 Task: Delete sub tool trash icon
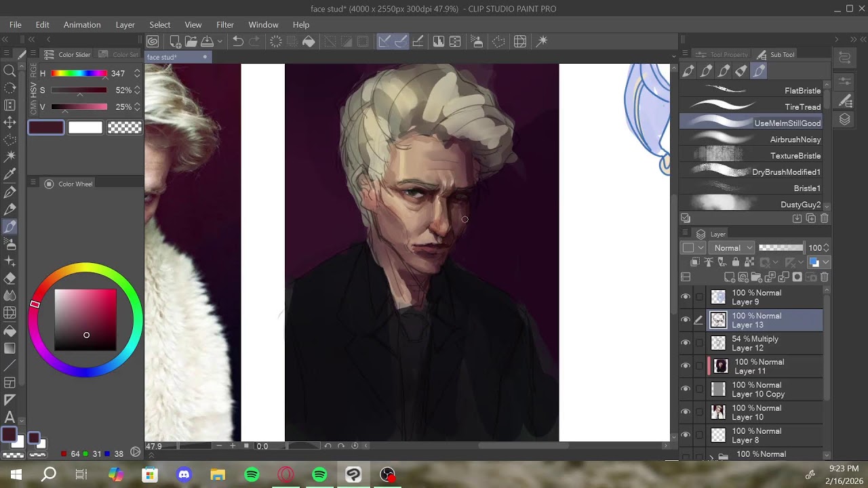tap(825, 218)
